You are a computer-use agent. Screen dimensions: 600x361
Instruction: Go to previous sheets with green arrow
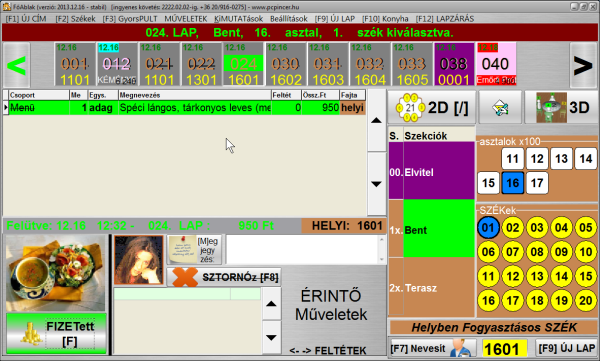coord(17,65)
